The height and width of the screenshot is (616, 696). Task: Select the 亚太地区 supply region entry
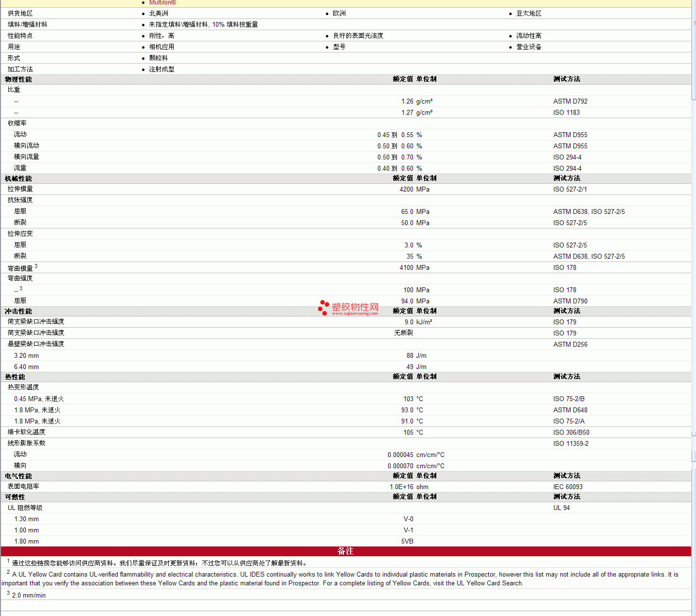(x=529, y=14)
